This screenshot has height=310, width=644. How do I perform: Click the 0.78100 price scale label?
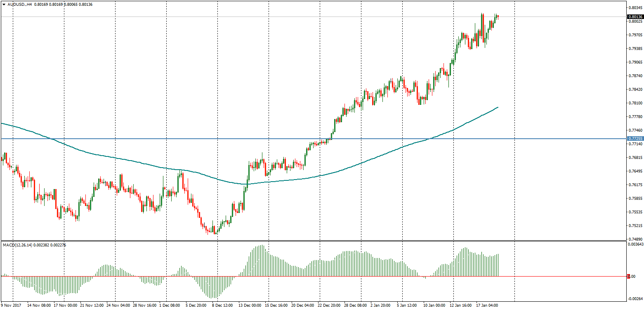635,103
